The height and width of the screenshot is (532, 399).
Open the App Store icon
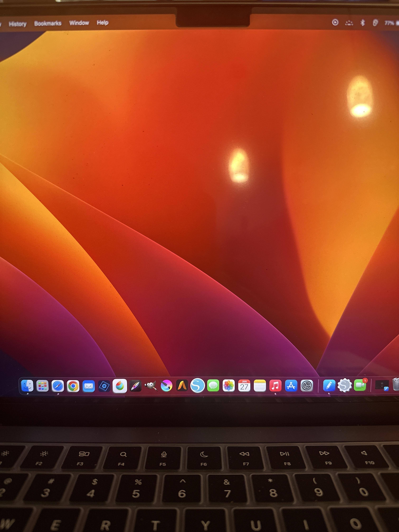tap(291, 386)
